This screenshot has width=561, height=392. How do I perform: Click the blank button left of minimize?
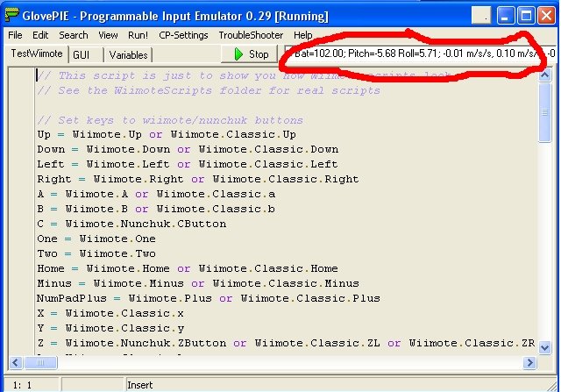pos(481,16)
